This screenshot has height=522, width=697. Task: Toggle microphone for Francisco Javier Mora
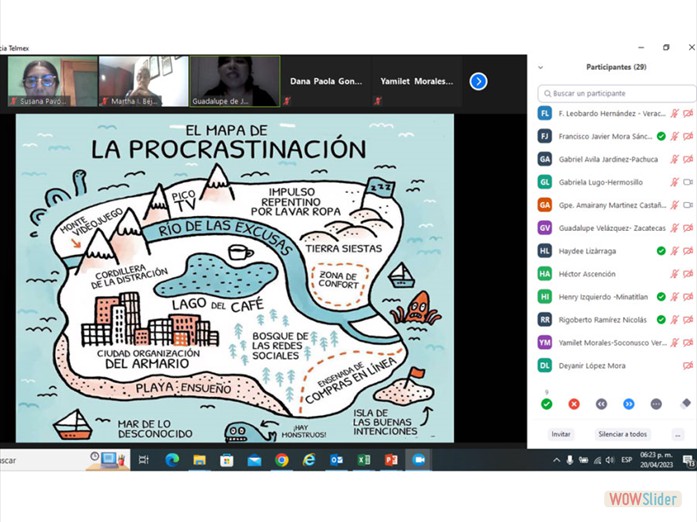pos(675,136)
